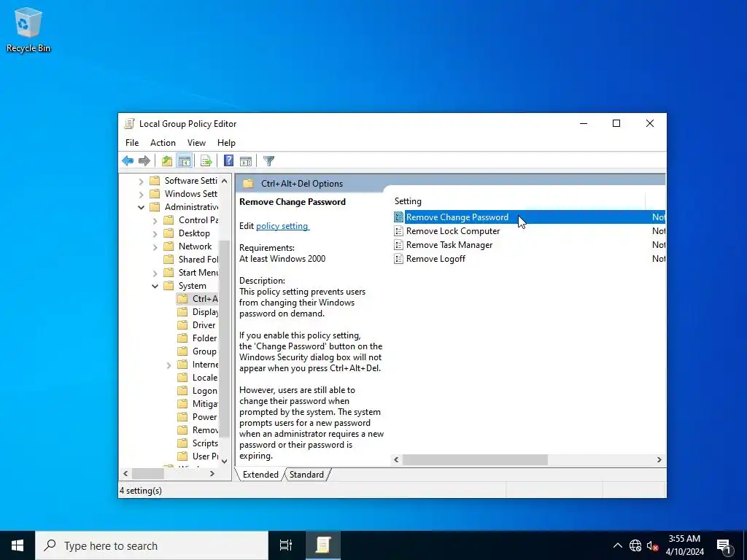Switch to the Extended tab

pyautogui.click(x=260, y=475)
